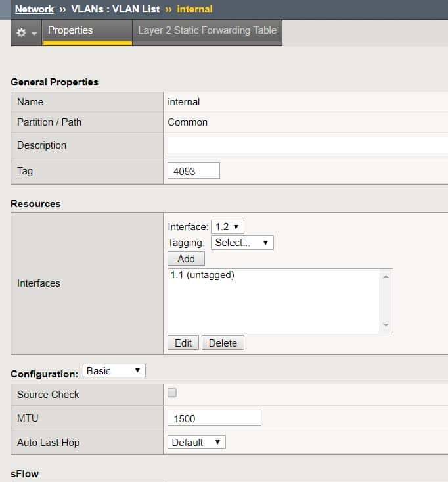448x482 pixels.
Task: Click Delete button under interfaces list
Action: click(x=223, y=343)
